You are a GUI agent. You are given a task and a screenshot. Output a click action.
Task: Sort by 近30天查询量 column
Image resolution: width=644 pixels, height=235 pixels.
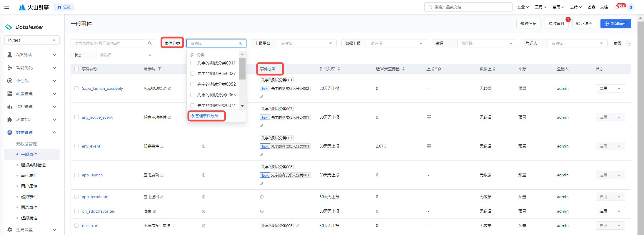pos(403,69)
